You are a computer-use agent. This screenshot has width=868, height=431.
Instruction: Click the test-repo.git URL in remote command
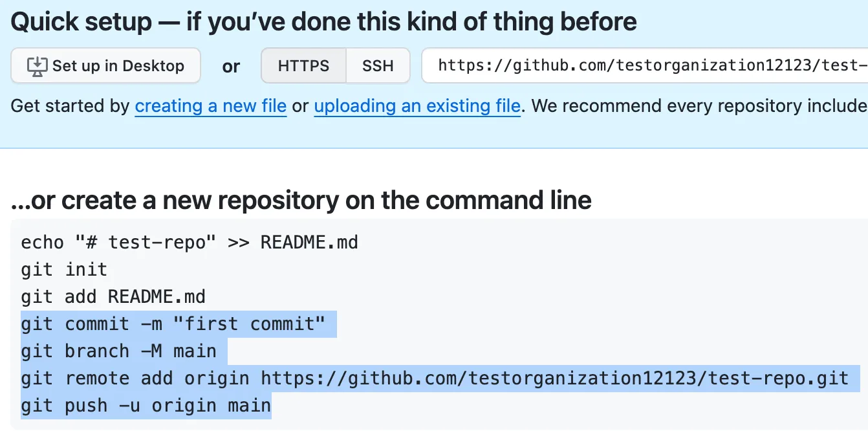(554, 378)
